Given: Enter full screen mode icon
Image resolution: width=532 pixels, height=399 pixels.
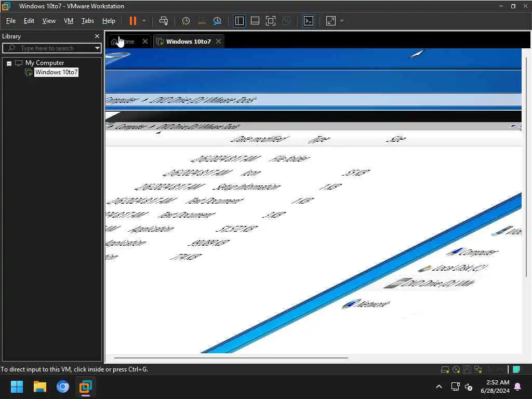Looking at the screenshot, I should click(x=270, y=21).
